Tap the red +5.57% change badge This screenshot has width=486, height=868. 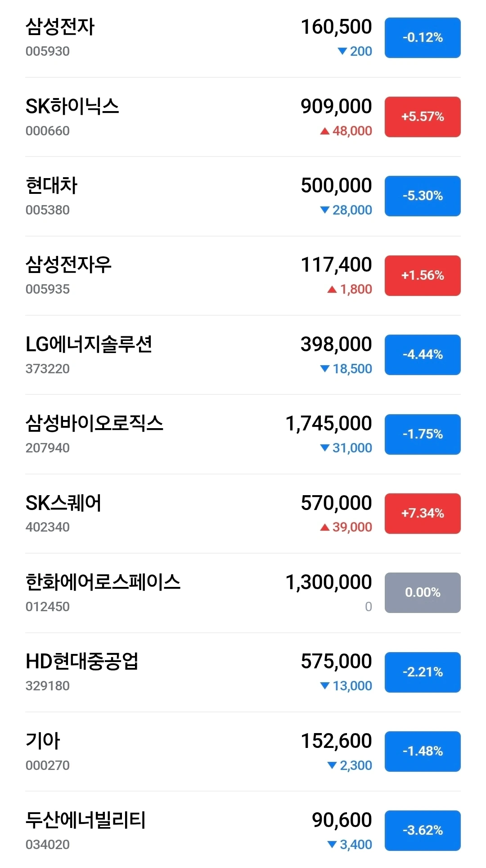(x=423, y=117)
